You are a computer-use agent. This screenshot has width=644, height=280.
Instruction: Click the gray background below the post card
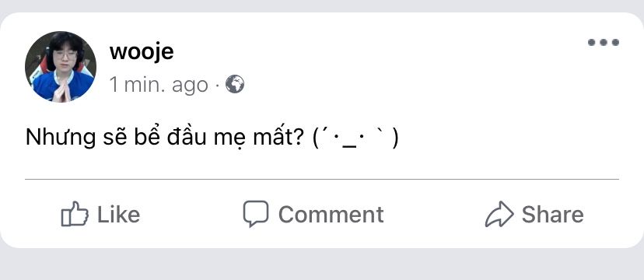coord(322,264)
